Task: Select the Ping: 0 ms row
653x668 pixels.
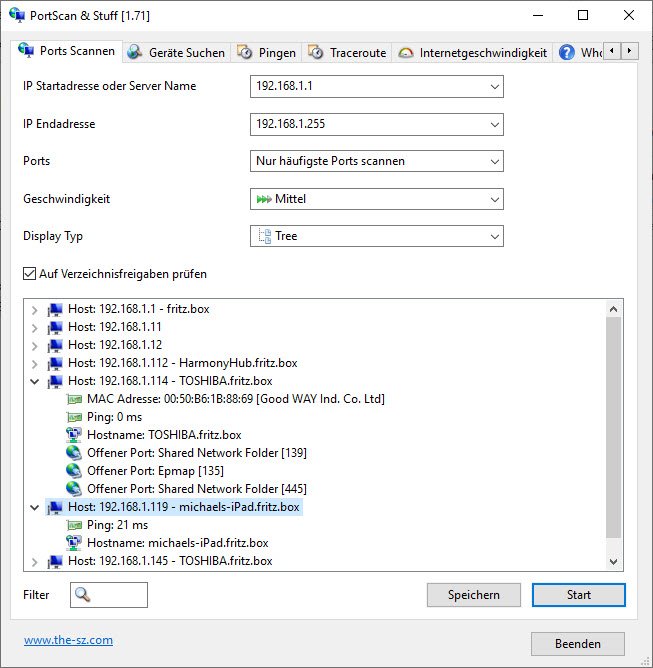Action: [114, 417]
